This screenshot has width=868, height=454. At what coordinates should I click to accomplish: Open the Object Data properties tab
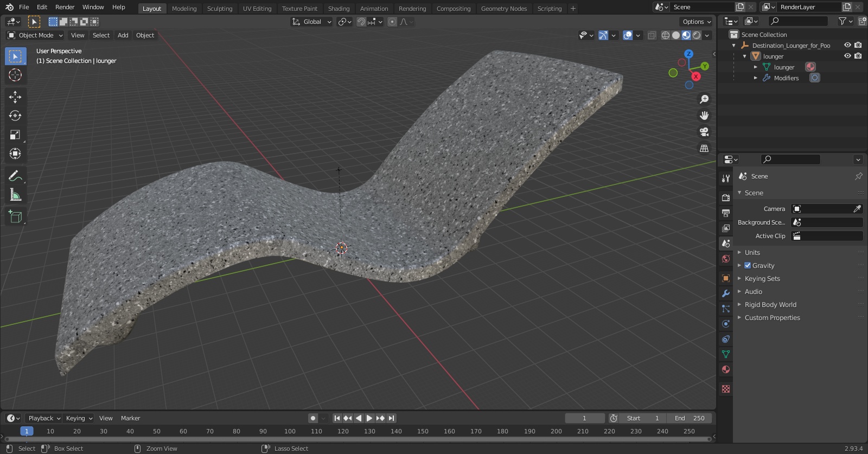pyautogui.click(x=726, y=354)
